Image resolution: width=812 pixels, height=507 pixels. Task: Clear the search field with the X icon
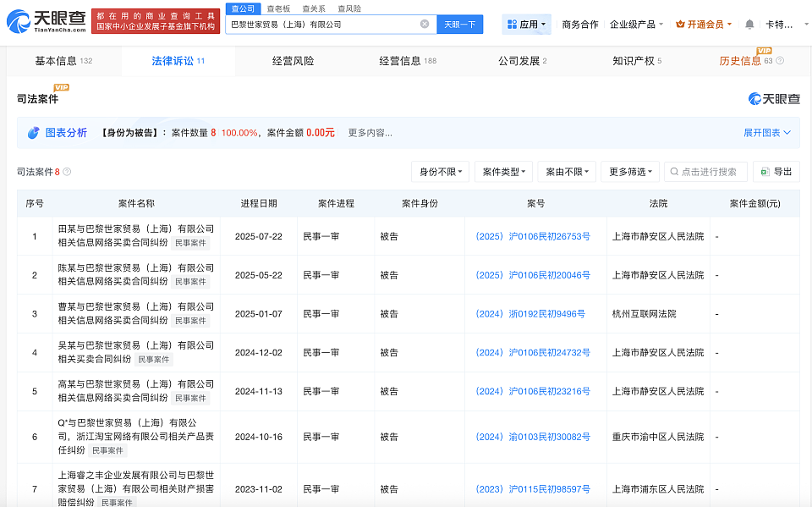coord(425,24)
